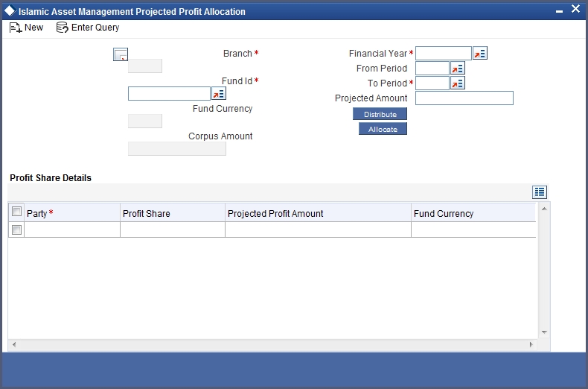Click the Distribute button
This screenshot has width=588, height=389.
(380, 114)
